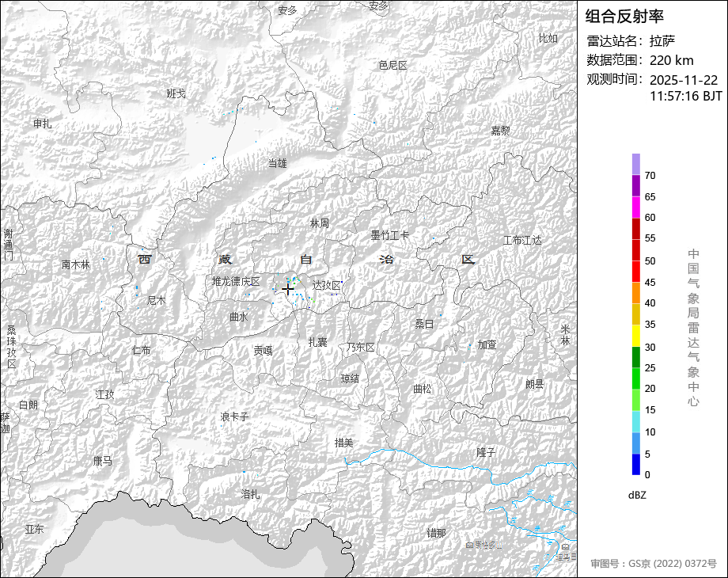This screenshot has height=578, width=728.
Task: Click the 组合反射率 title text
Action: click(x=624, y=17)
